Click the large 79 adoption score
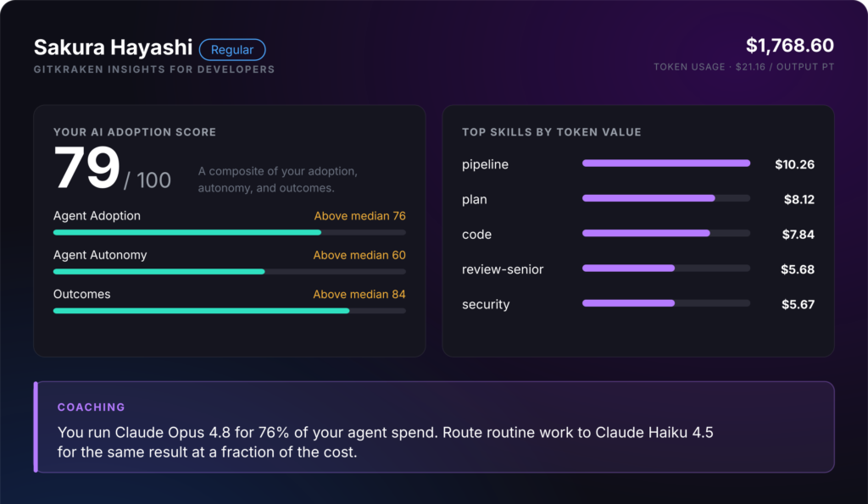 tap(87, 168)
